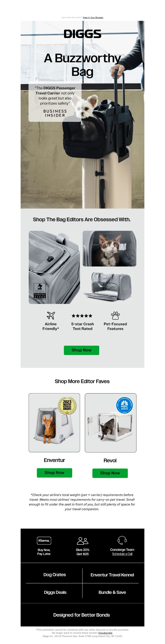This screenshot has width=165, height=644.
Task: Click Shop Now under Revol
Action: tap(110, 473)
